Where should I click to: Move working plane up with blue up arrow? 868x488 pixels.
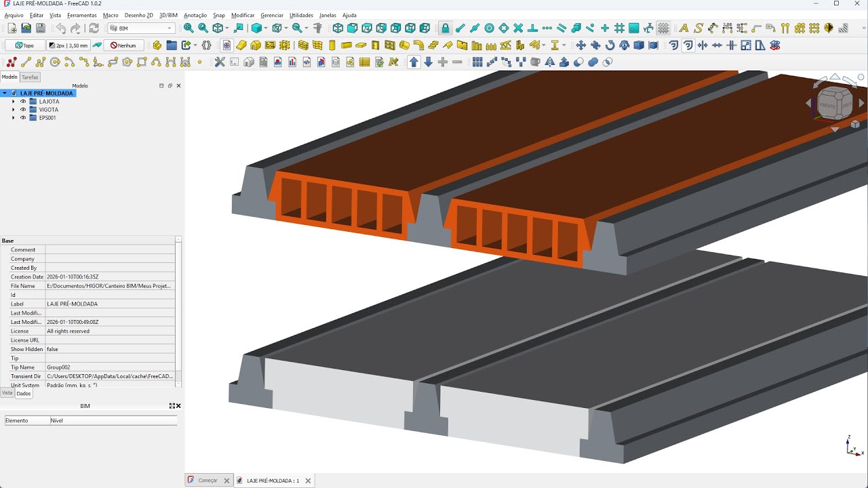pyautogui.click(x=414, y=62)
